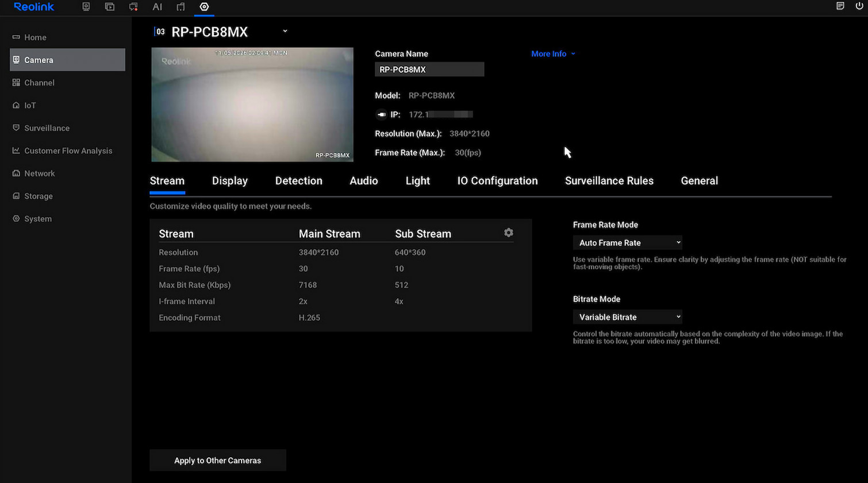The width and height of the screenshot is (868, 483).
Task: Click the camera preview thumbnail
Action: (252, 105)
